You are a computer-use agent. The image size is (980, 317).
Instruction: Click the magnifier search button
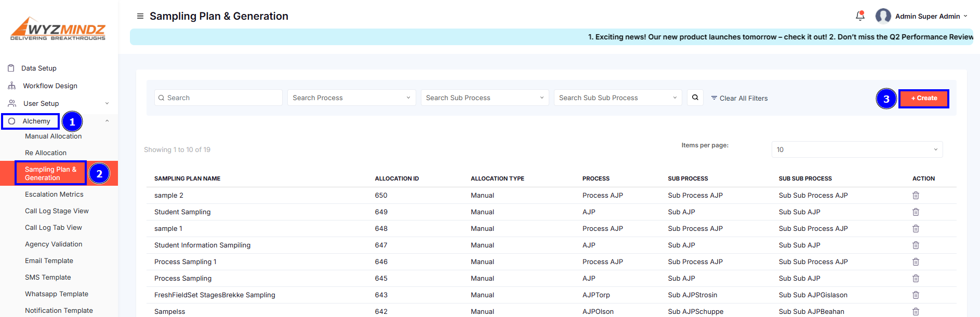(x=695, y=98)
